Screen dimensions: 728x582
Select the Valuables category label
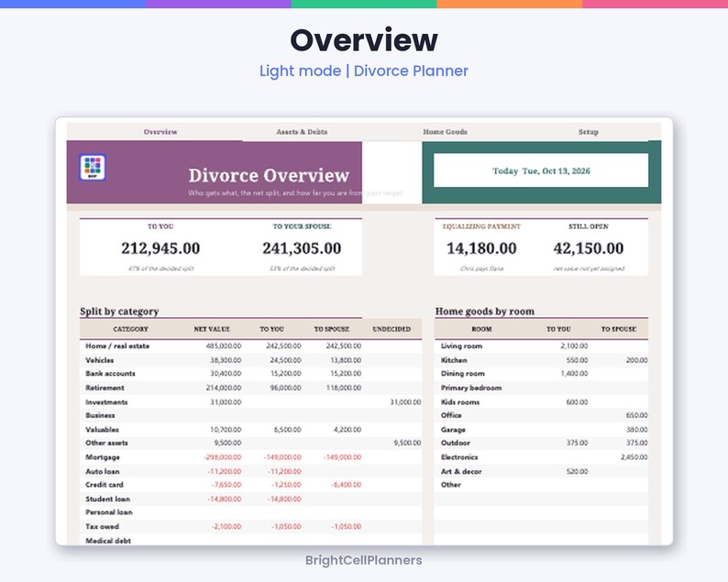[102, 430]
